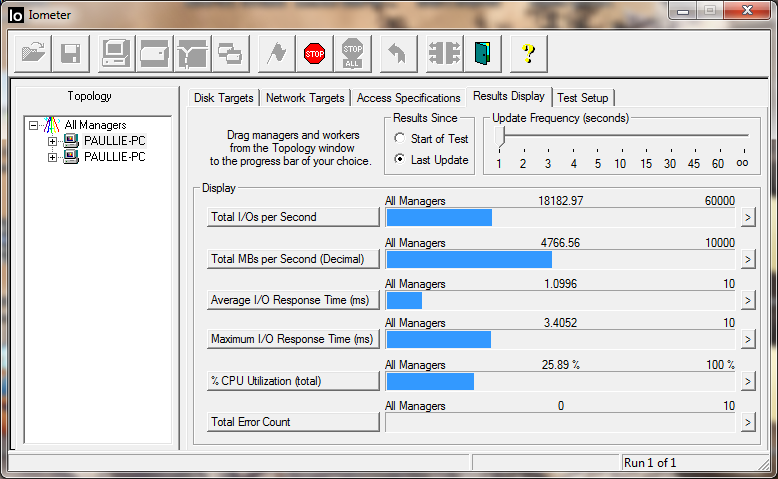
Task: Reset workers with the undo arrow icon
Action: [x=398, y=53]
